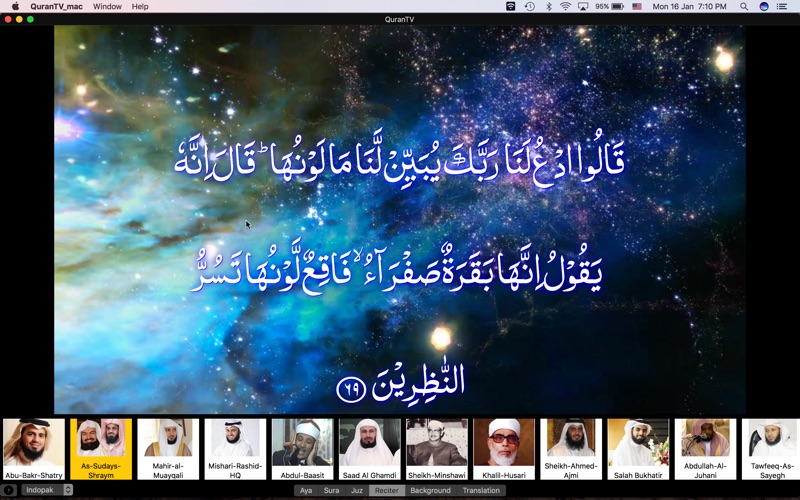800x500 pixels.
Task: Click the Bluetooth status icon
Action: [x=548, y=7]
